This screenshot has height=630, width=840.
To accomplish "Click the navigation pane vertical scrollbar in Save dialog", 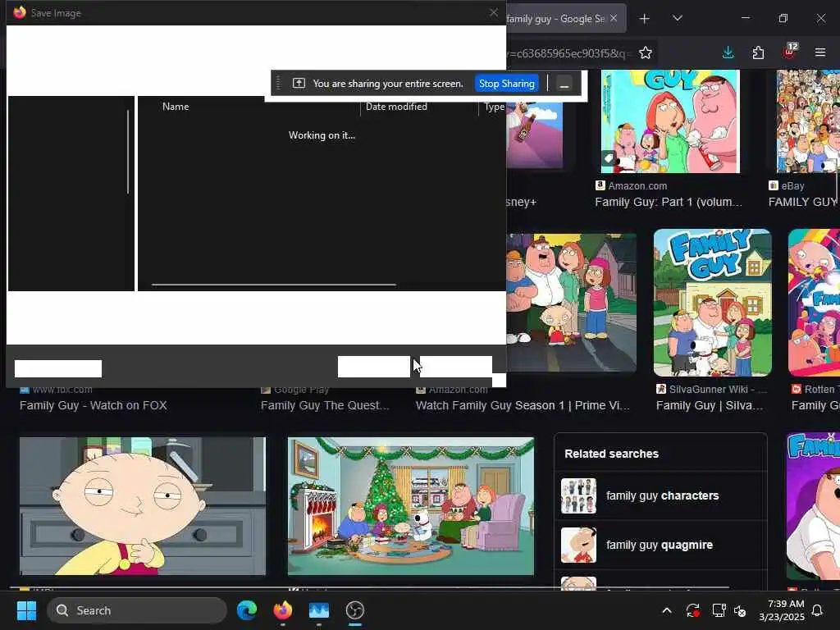I will (128, 152).
